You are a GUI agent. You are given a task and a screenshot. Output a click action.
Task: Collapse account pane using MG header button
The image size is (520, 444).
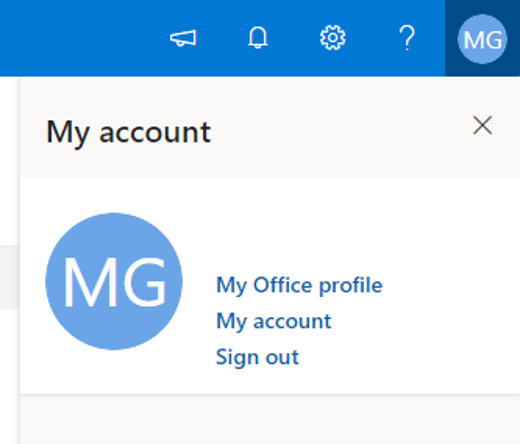[x=482, y=38]
